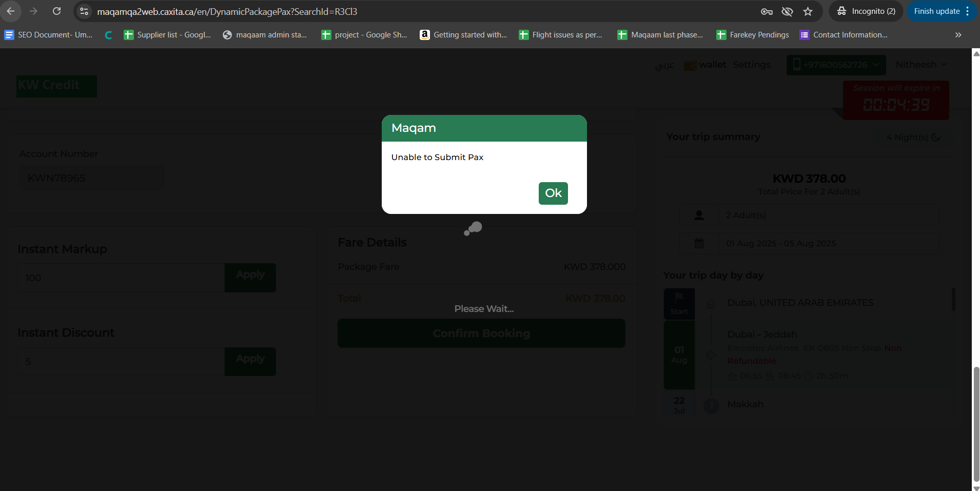The width and height of the screenshot is (980, 491).
Task: Click the browser back arrow
Action: (x=11, y=11)
